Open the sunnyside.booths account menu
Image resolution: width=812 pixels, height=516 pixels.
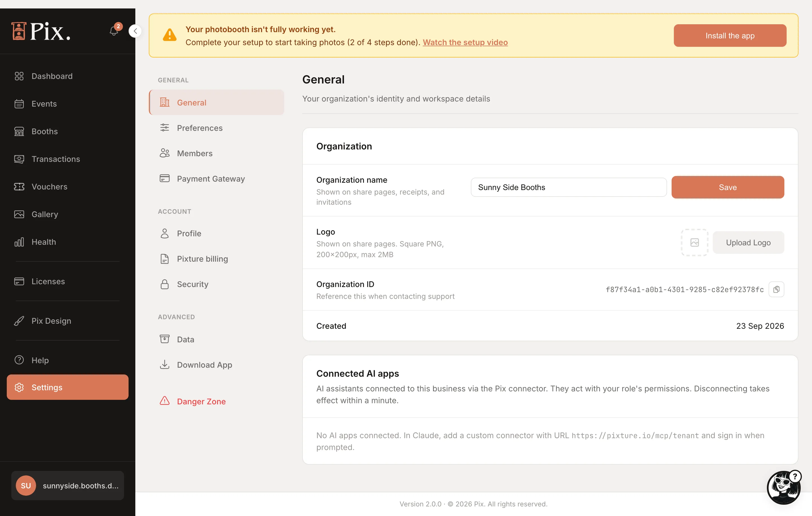(x=67, y=485)
